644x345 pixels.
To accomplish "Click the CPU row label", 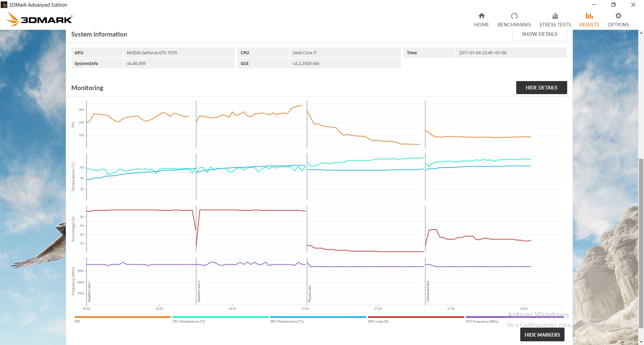I will coord(245,53).
